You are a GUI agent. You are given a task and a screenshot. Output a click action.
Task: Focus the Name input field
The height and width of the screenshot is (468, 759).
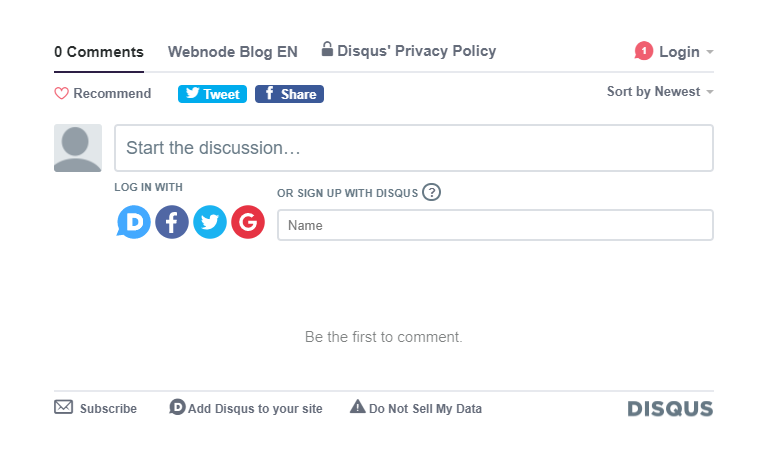tap(495, 225)
